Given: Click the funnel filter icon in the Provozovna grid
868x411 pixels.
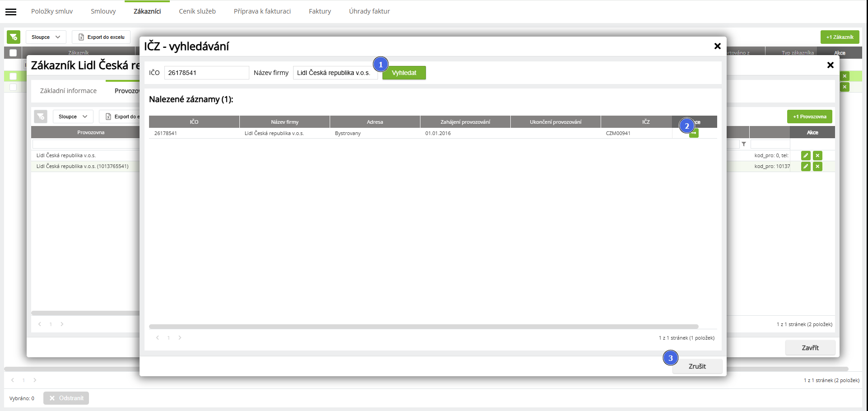Looking at the screenshot, I should tap(743, 144).
